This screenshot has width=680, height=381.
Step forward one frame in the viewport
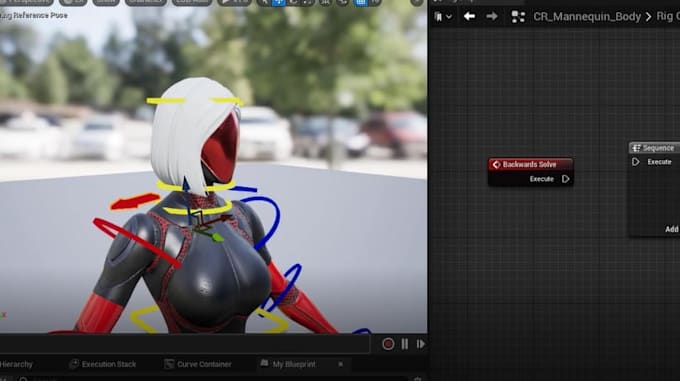coord(421,344)
